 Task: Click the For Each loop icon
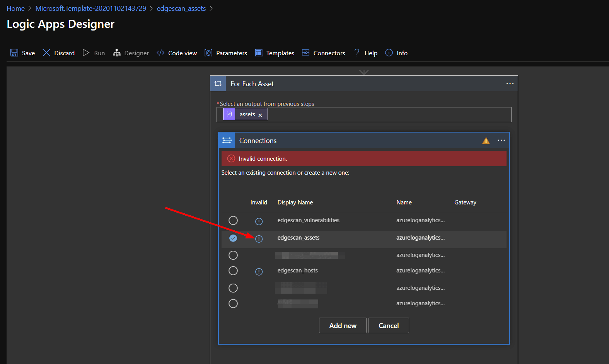218,83
